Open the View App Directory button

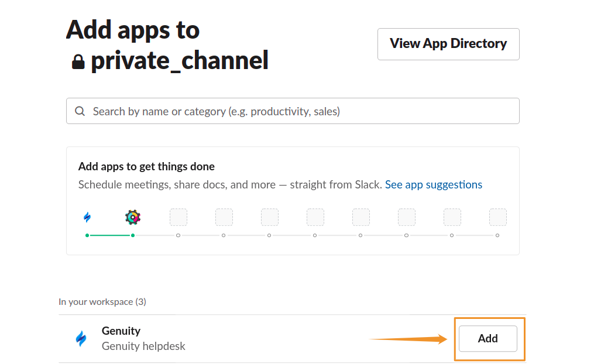click(448, 44)
